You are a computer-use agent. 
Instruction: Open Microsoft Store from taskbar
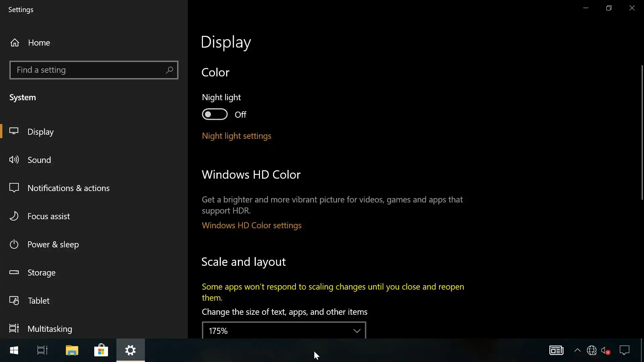click(x=101, y=350)
